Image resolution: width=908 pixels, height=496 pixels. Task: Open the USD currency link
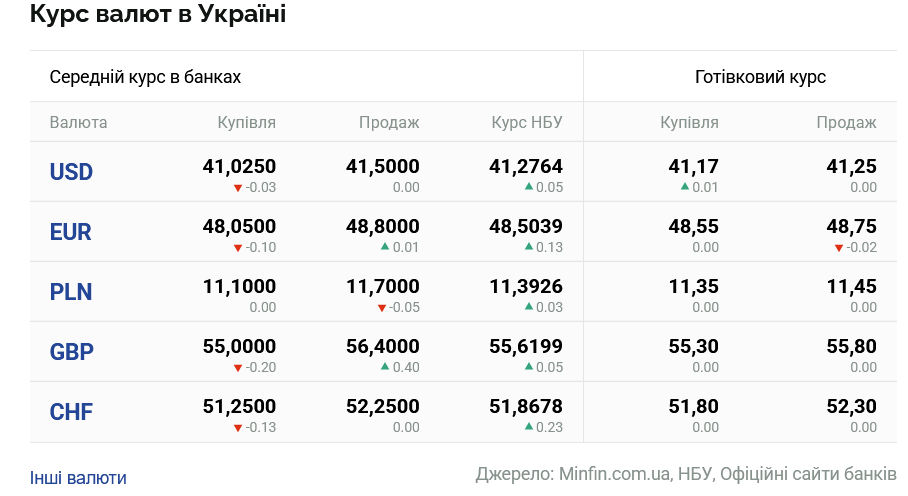pyautogui.click(x=71, y=172)
